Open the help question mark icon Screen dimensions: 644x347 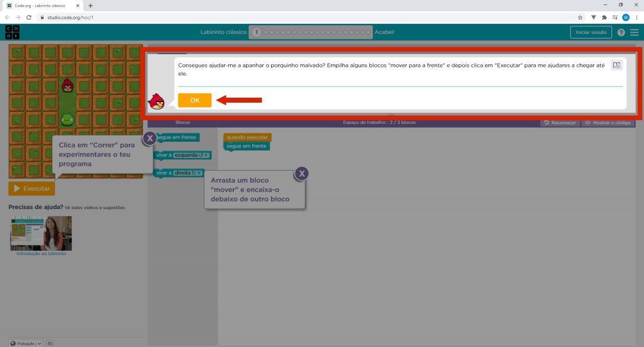(x=621, y=32)
